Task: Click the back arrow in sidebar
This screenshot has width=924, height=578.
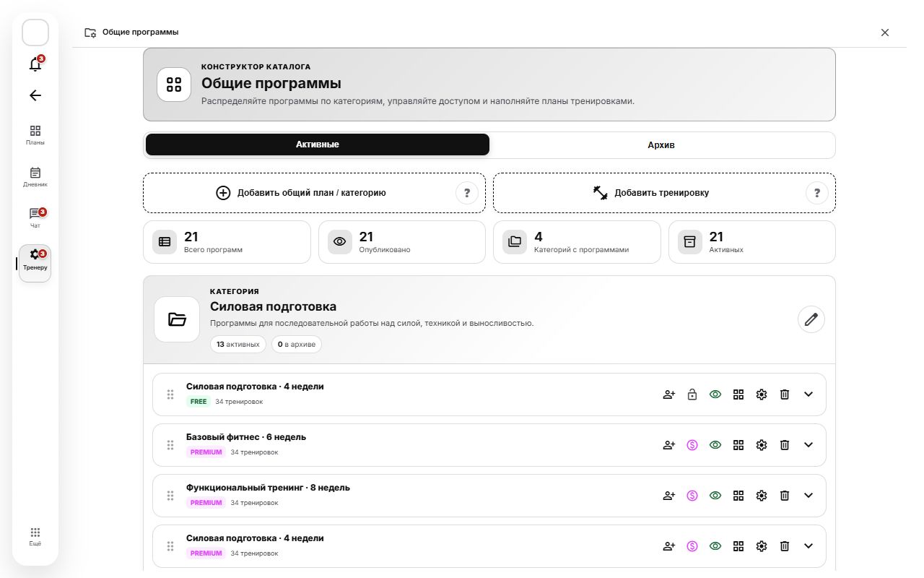Action: click(x=35, y=95)
